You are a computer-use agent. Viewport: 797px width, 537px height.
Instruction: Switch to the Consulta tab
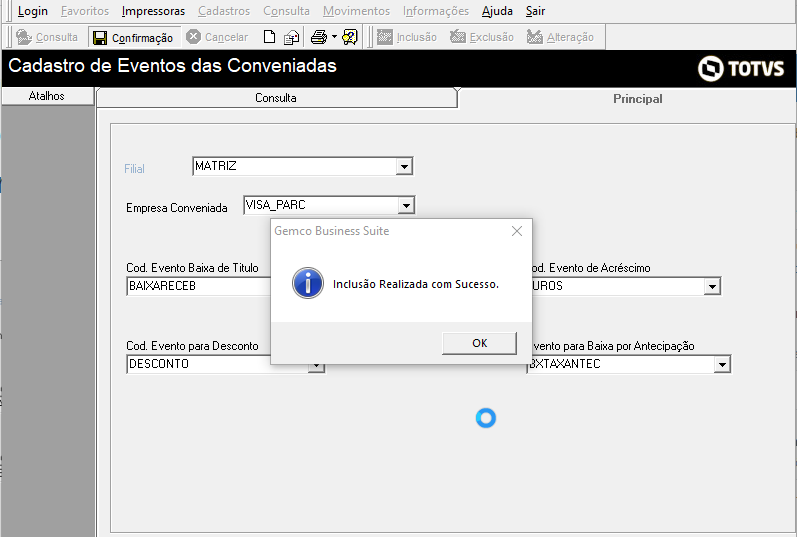click(x=276, y=98)
